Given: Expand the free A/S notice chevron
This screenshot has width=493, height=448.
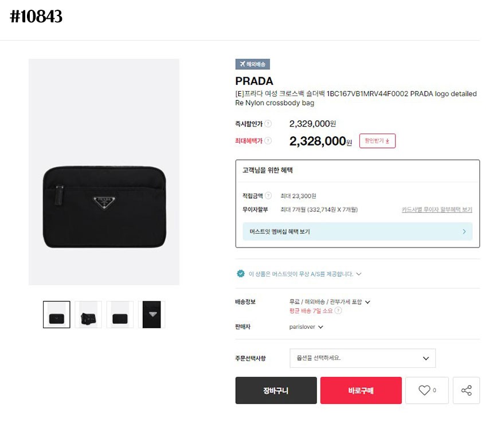Looking at the screenshot, I should (359, 274).
